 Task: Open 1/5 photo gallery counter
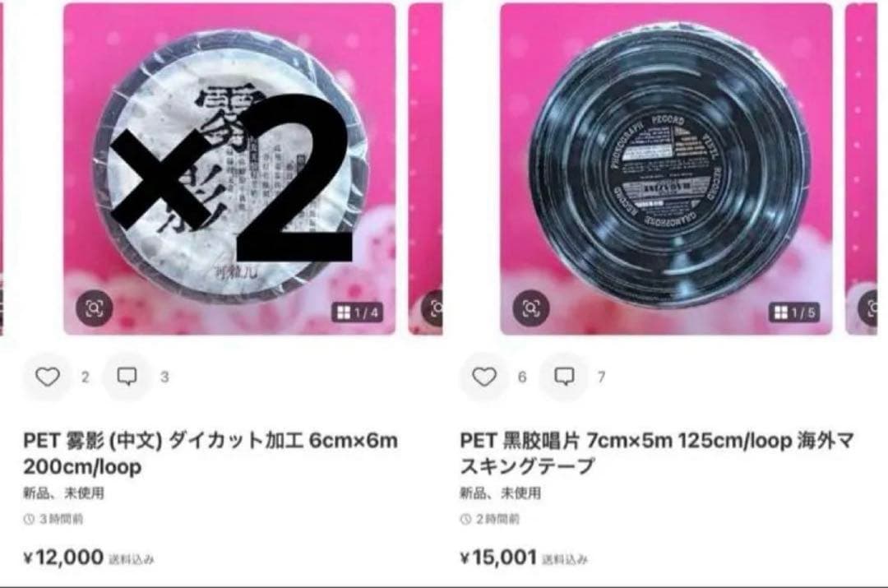(794, 313)
